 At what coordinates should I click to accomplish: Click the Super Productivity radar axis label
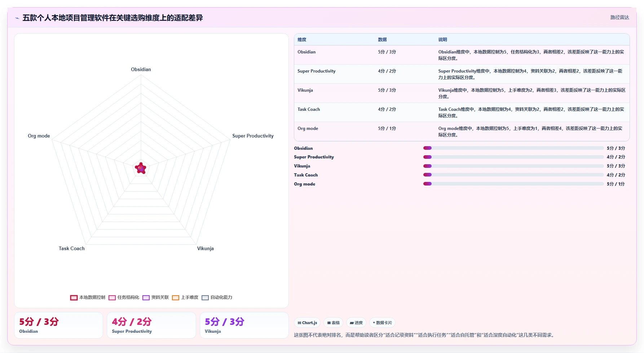pyautogui.click(x=253, y=136)
